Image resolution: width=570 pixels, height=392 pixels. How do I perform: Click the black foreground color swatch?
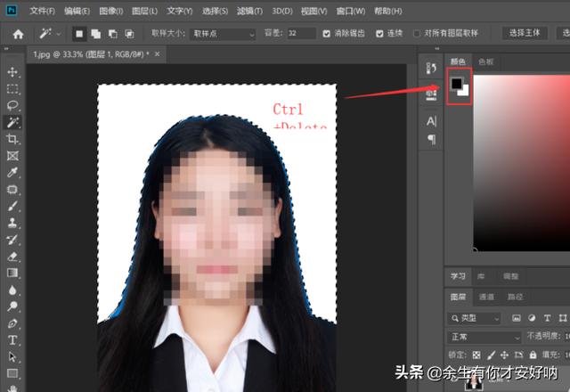tap(456, 83)
